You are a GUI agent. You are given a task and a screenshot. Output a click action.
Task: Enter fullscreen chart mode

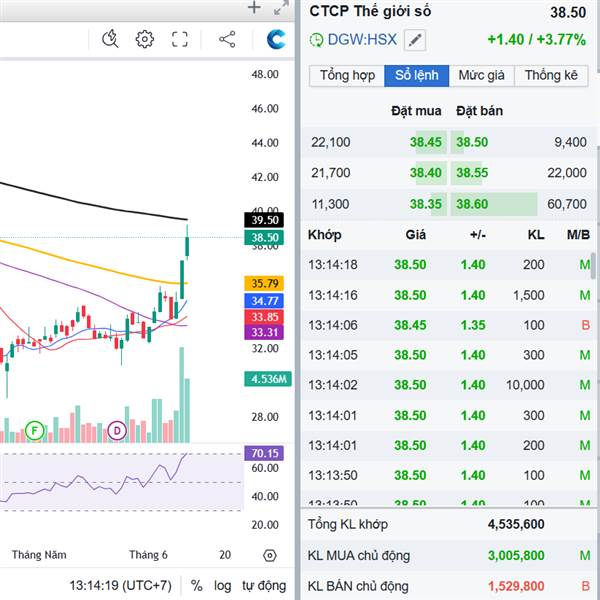point(179,39)
